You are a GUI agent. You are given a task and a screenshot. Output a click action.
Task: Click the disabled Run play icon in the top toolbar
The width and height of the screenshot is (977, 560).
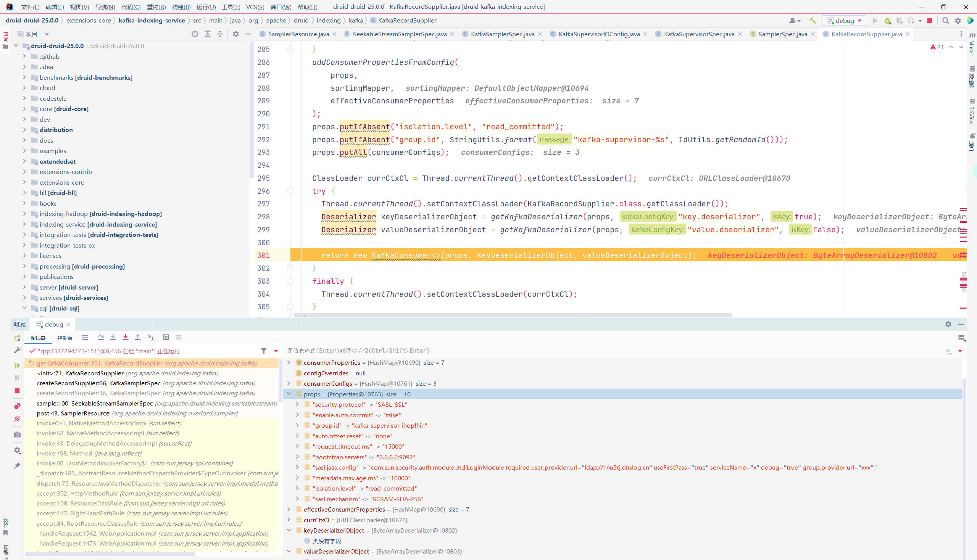coord(875,21)
